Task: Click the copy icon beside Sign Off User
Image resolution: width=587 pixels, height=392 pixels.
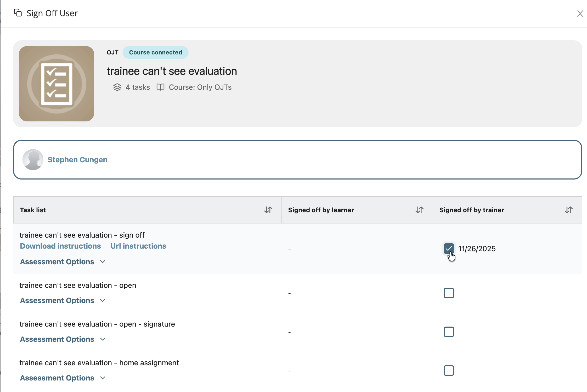Action: 18,13
